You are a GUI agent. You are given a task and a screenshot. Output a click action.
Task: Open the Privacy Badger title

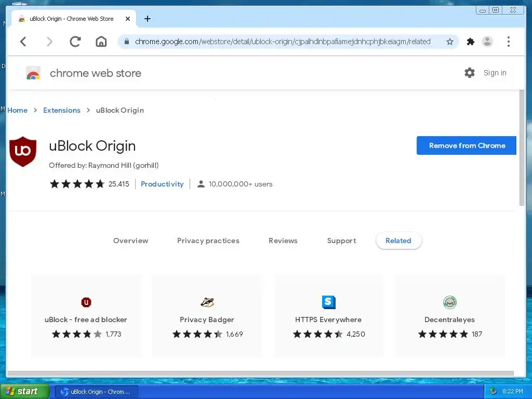point(207,320)
